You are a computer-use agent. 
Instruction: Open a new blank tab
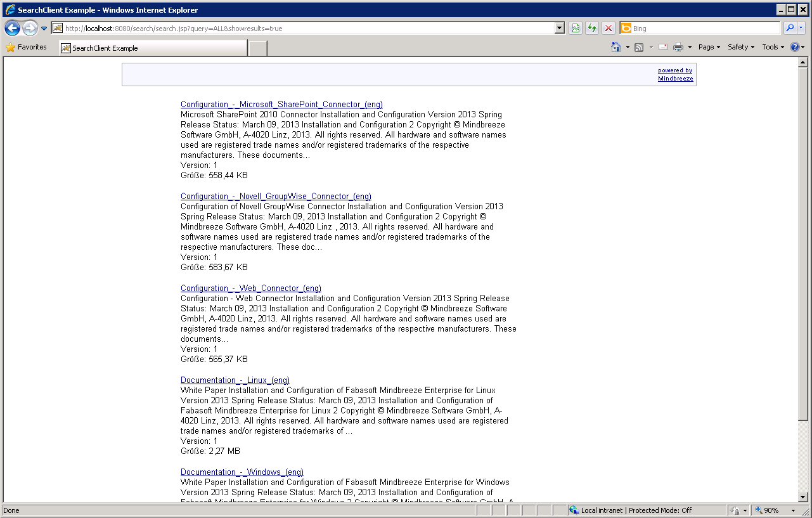tap(257, 48)
